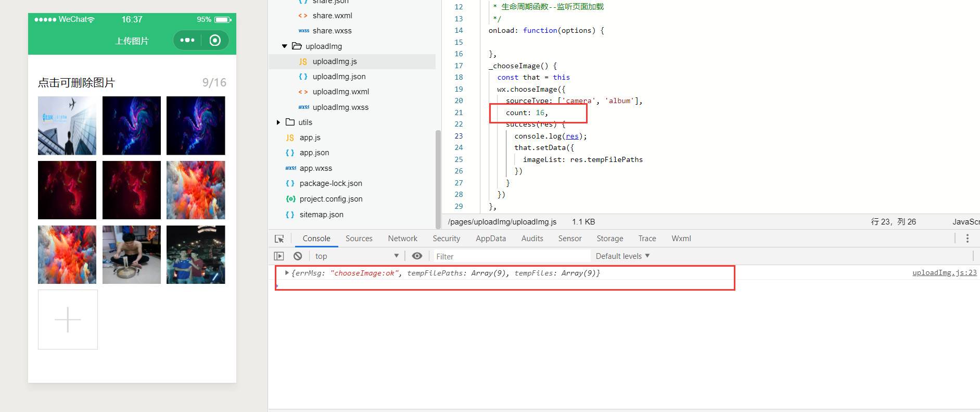Switch to the Storage tab
Image resolution: width=980 pixels, height=412 pixels.
(x=610, y=239)
